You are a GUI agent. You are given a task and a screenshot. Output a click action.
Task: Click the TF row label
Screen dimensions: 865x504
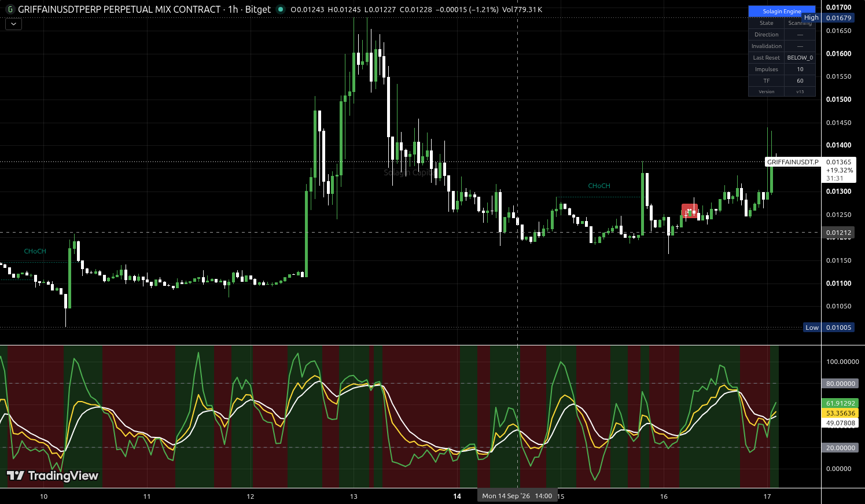(766, 81)
